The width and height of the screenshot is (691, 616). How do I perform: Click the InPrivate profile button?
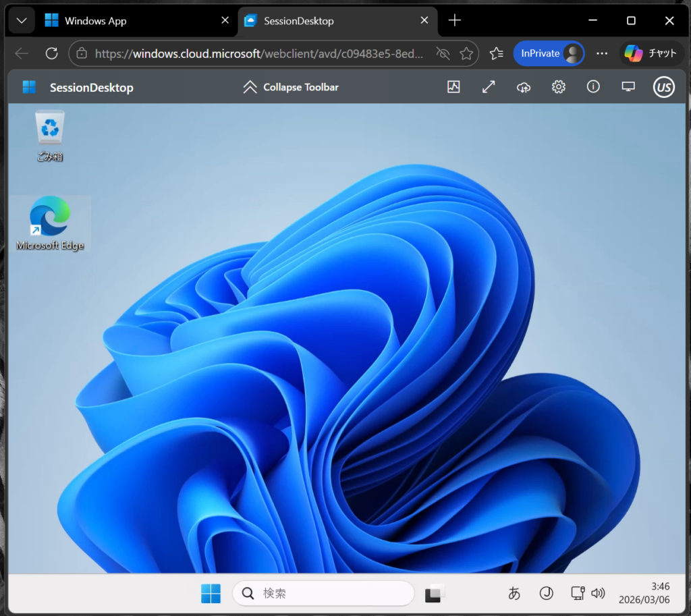(x=549, y=53)
